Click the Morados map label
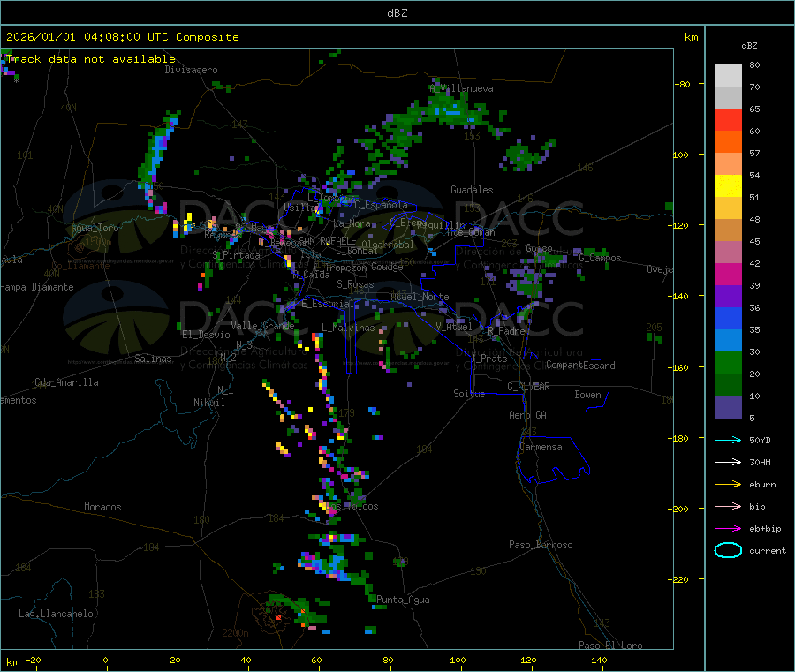Screen dimensions: 795x672 [102, 507]
